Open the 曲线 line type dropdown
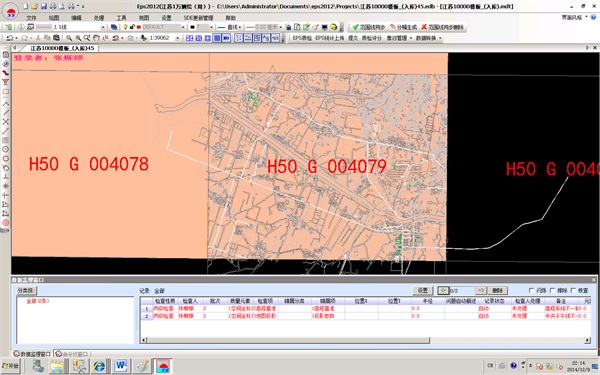This screenshot has width=600, height=375. tap(240, 27)
